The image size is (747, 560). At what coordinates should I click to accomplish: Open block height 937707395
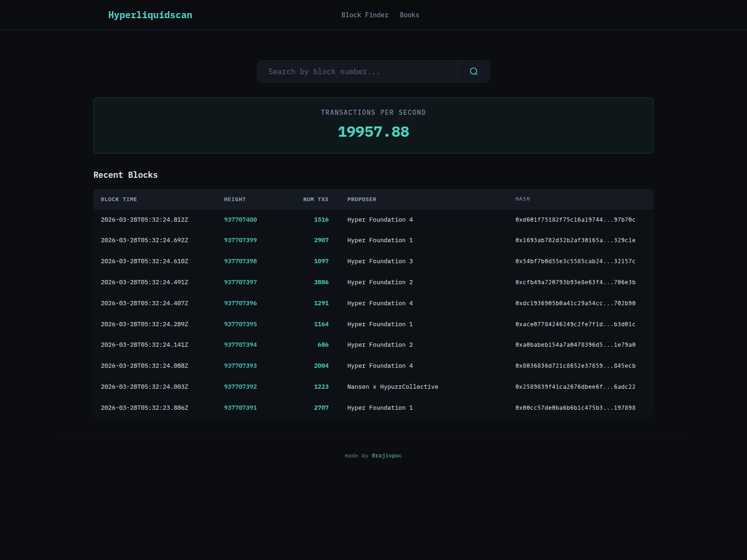coord(240,324)
